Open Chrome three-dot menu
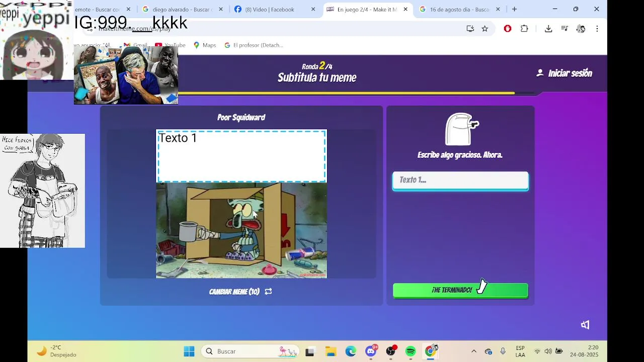644x362 pixels. pyautogui.click(x=597, y=29)
